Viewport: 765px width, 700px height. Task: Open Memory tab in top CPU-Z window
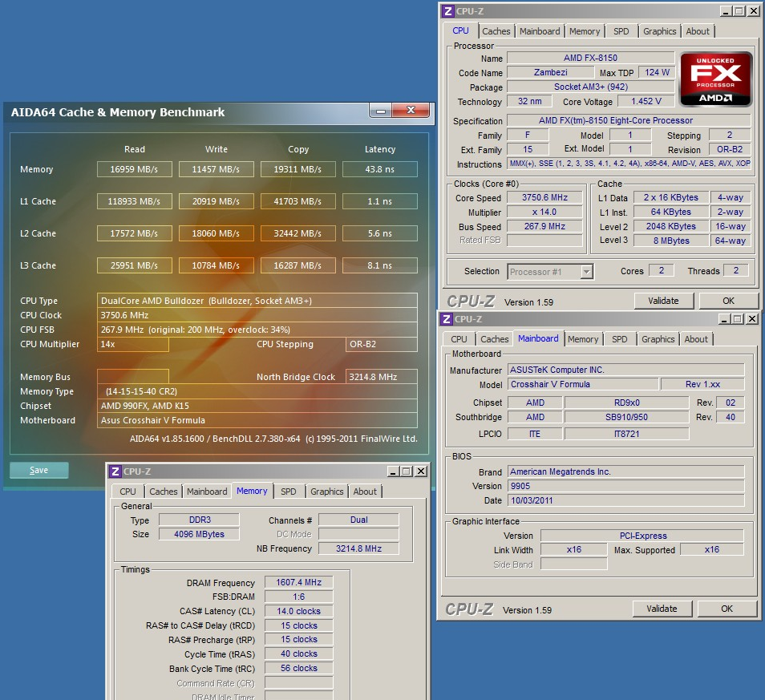coord(585,31)
